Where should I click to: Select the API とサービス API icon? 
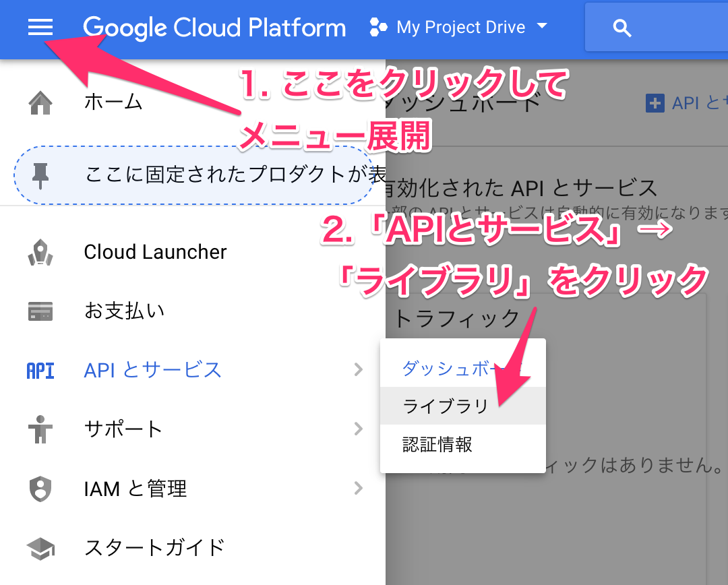tap(40, 370)
